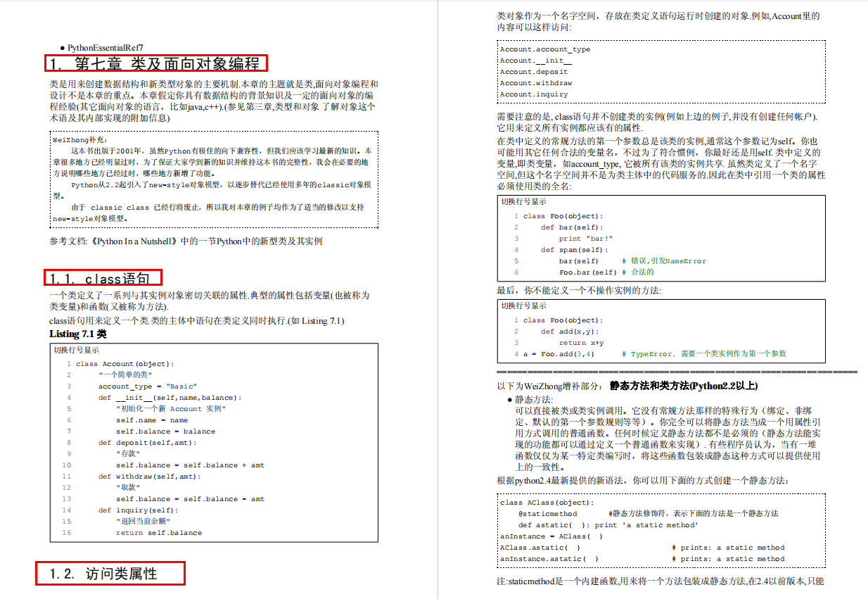868x599 pixels.
Task: Click the line "Foo.bar(self)" marked 合法的
Action: (588, 272)
